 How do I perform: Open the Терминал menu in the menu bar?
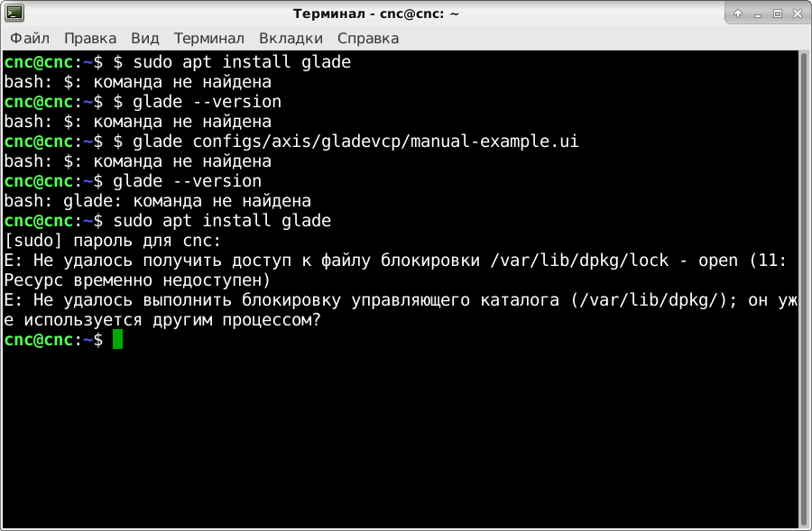tap(209, 39)
